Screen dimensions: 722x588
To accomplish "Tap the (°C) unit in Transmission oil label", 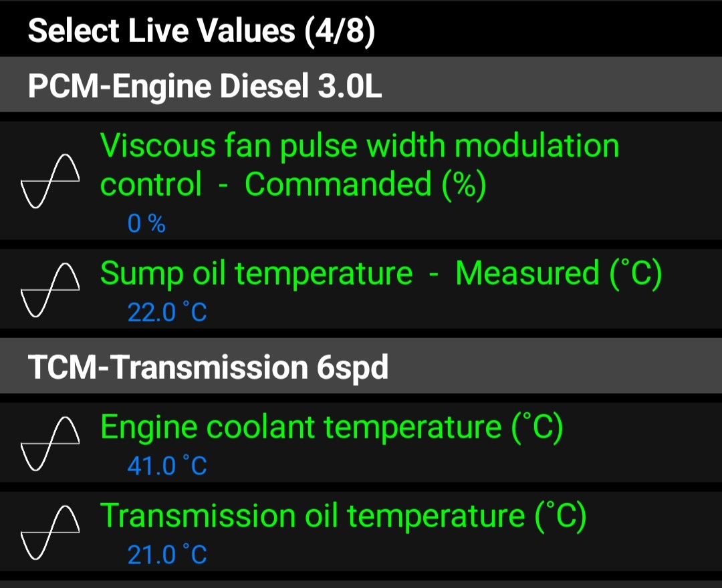I will click(x=560, y=517).
